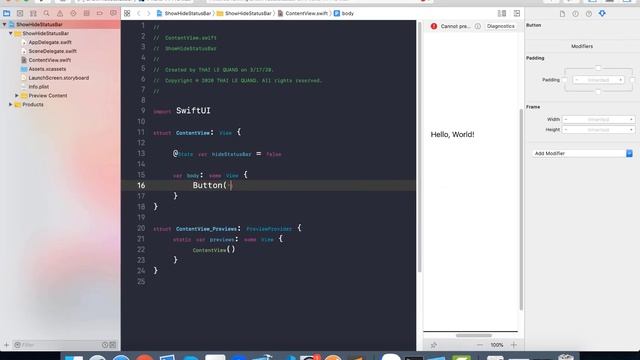Open the Breakpoint navigator
This screenshot has width=640, height=360.
coord(100,13)
